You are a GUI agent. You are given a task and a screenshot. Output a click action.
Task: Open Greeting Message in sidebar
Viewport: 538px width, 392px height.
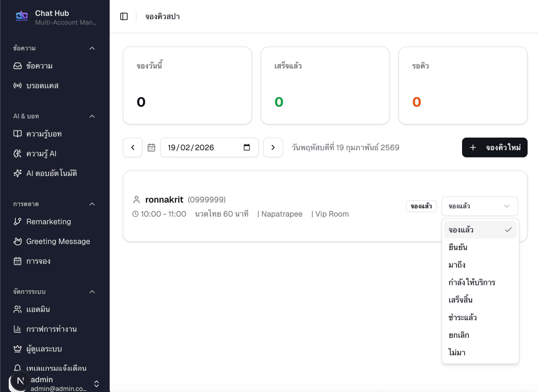(x=58, y=241)
